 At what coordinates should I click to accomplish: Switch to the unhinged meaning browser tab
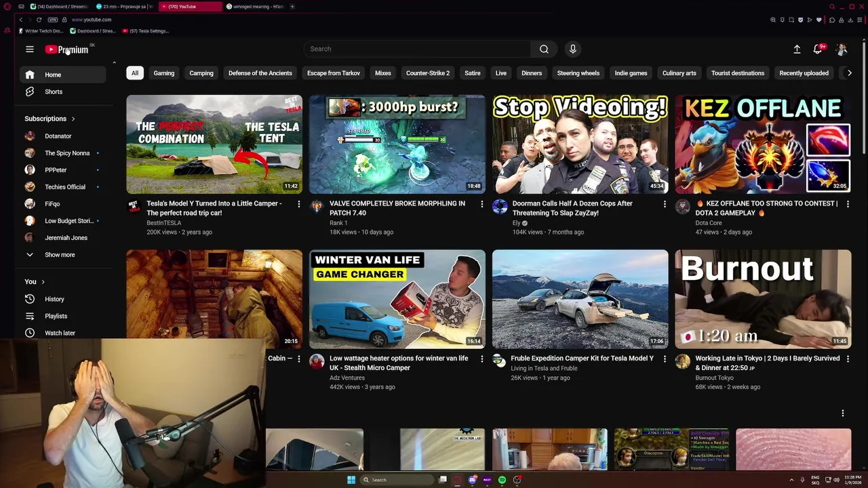[x=255, y=6]
